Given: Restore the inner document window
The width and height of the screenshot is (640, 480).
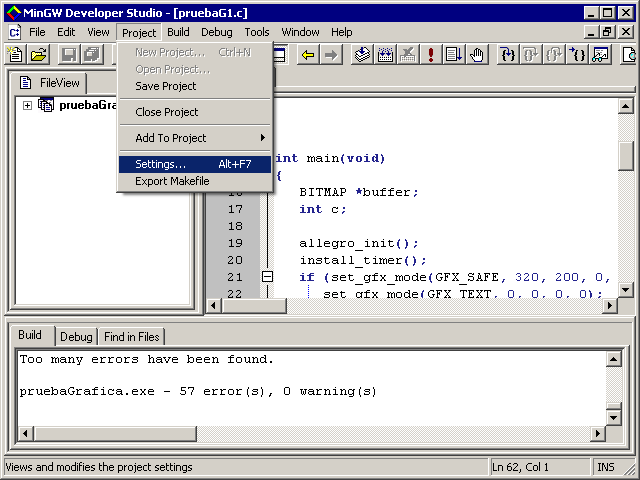Looking at the screenshot, I should tap(607, 32).
